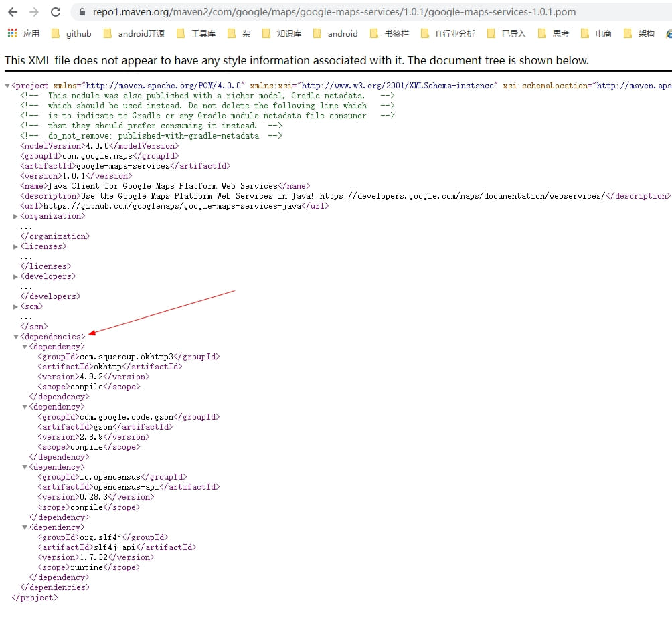
Task: Click the closing project tag
Action: coord(35,598)
